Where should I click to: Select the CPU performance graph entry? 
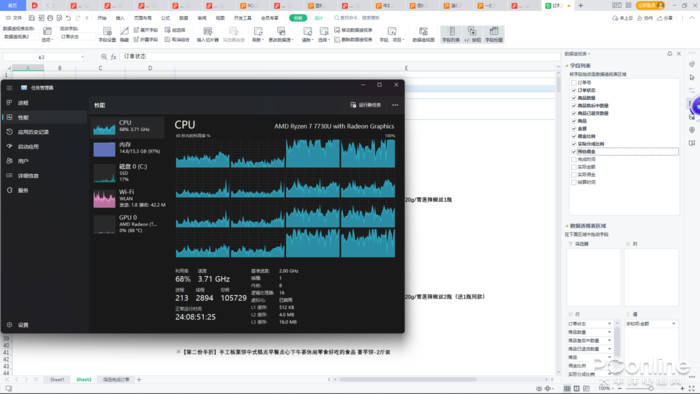point(127,127)
